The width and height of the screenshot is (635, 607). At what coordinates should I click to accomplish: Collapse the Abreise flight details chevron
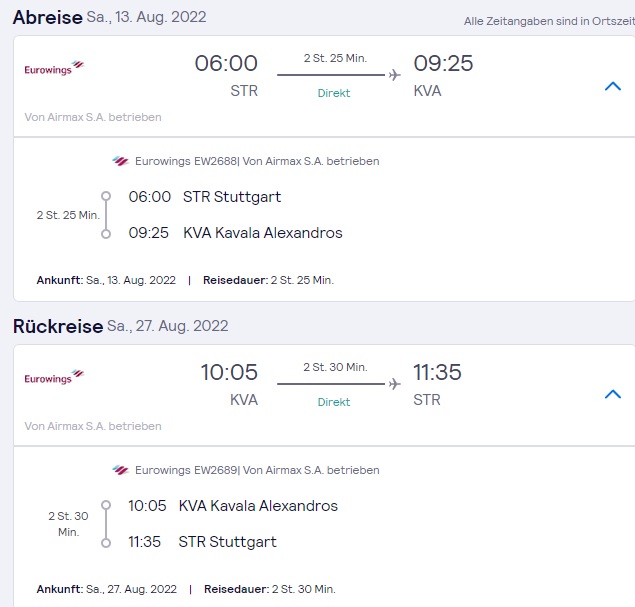tap(613, 87)
